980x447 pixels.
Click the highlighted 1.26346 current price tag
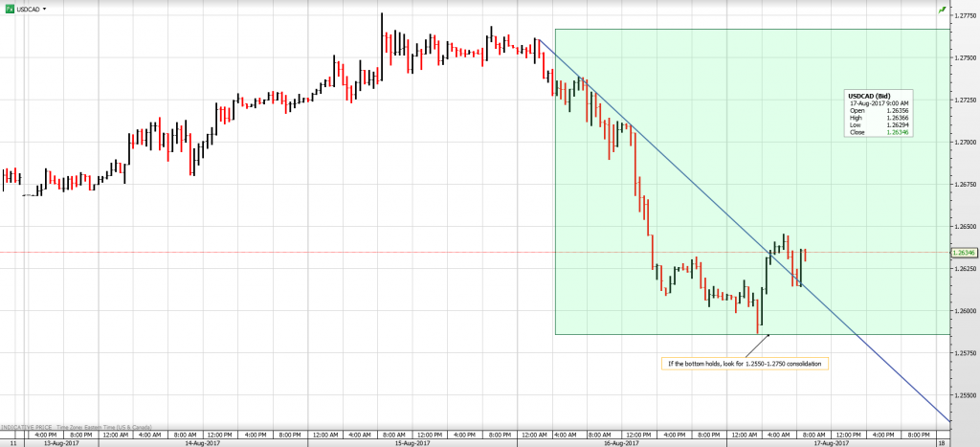[x=963, y=253]
